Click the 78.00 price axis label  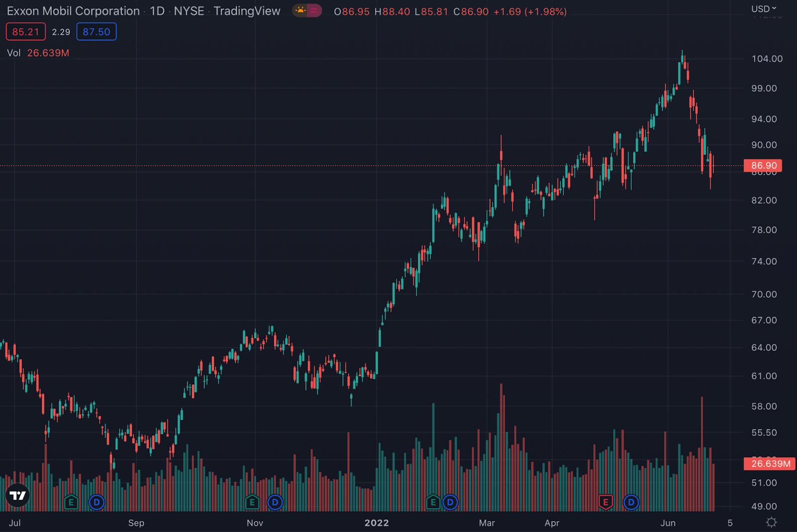point(764,230)
